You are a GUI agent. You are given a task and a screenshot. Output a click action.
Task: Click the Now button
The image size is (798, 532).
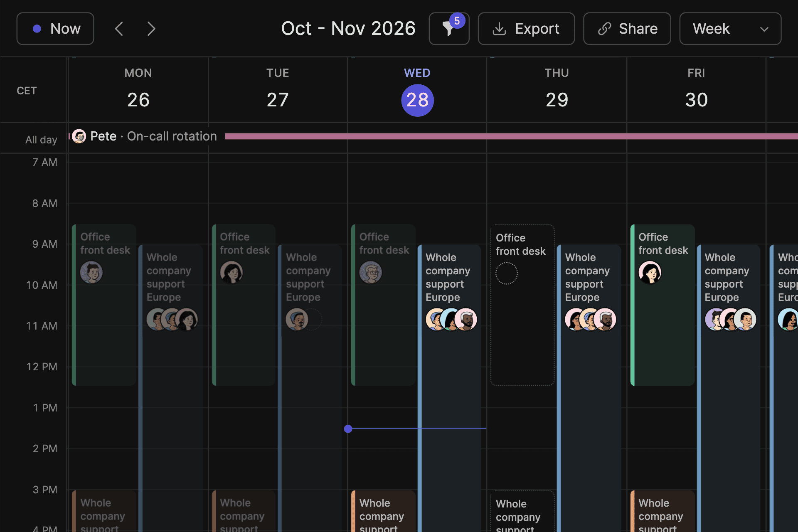(x=55, y=29)
